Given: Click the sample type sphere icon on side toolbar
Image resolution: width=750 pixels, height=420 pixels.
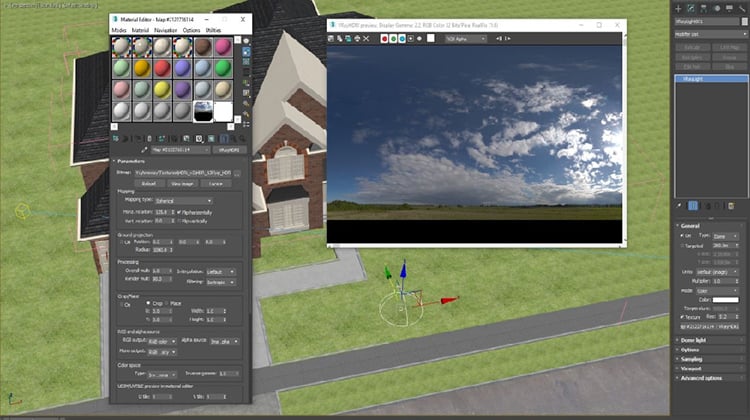Looking at the screenshot, I should coord(246,41).
